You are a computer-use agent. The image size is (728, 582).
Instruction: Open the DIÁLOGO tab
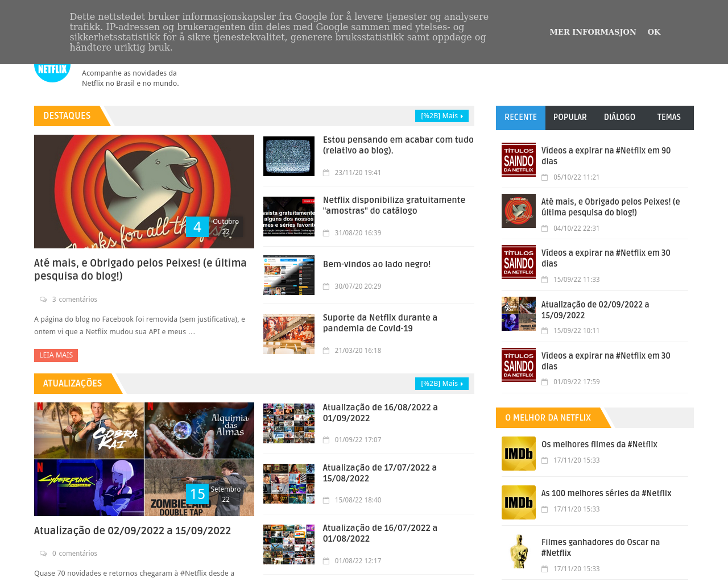click(x=619, y=118)
